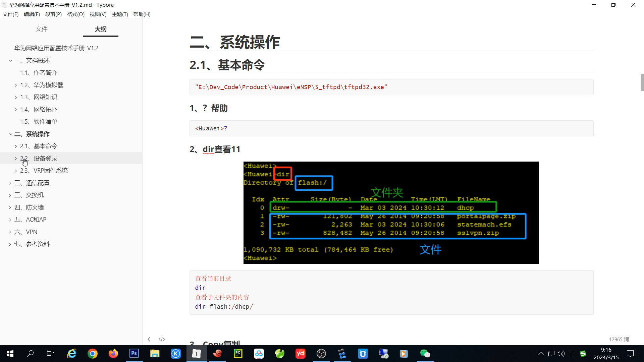Expand the 六、VPN outline section
Screen dimensions: 644x362
pyautogui.click(x=10, y=232)
